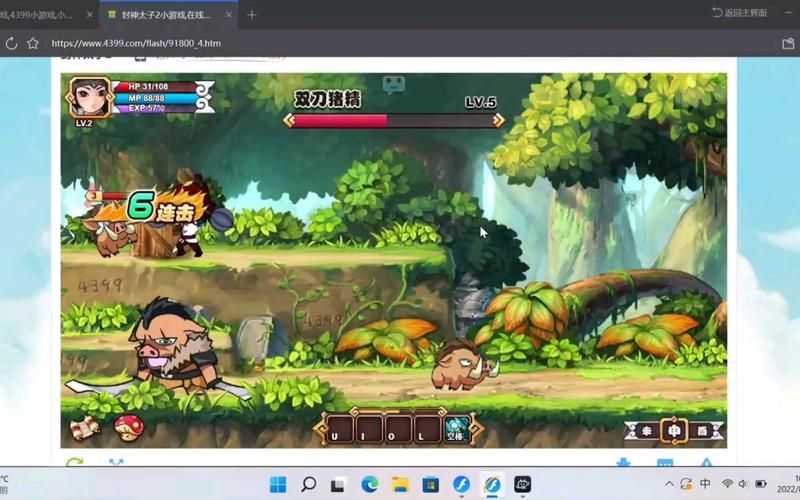Select the I skill slot
The image size is (800, 500).
(368, 429)
